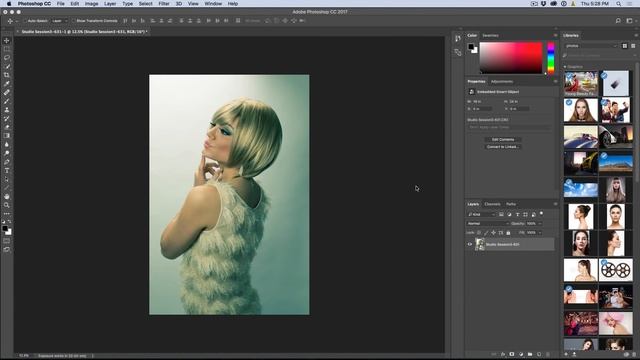Open the Fill value dropdown arrow
Image resolution: width=640 pixels, height=360 pixels.
pyautogui.click(x=540, y=233)
